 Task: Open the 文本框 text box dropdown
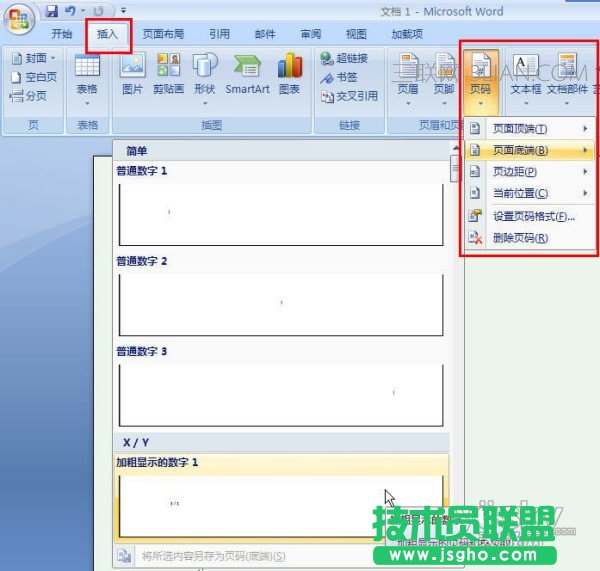(x=526, y=80)
